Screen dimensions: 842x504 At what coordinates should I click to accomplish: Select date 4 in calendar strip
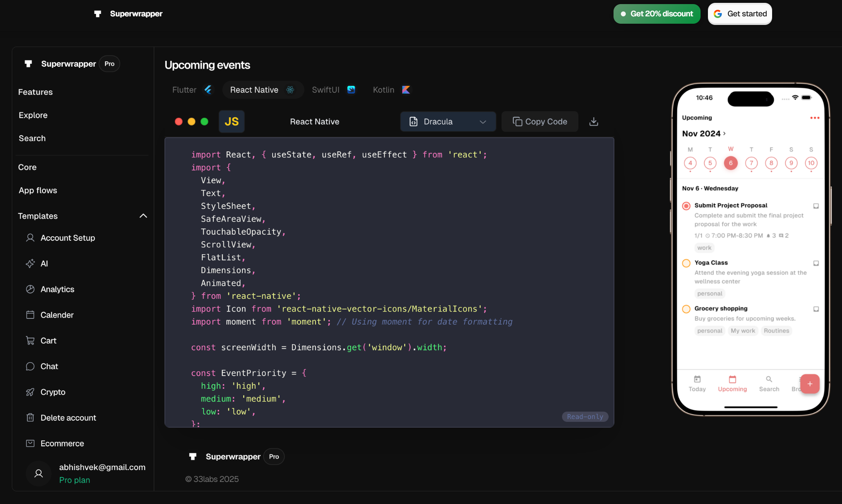[690, 163]
